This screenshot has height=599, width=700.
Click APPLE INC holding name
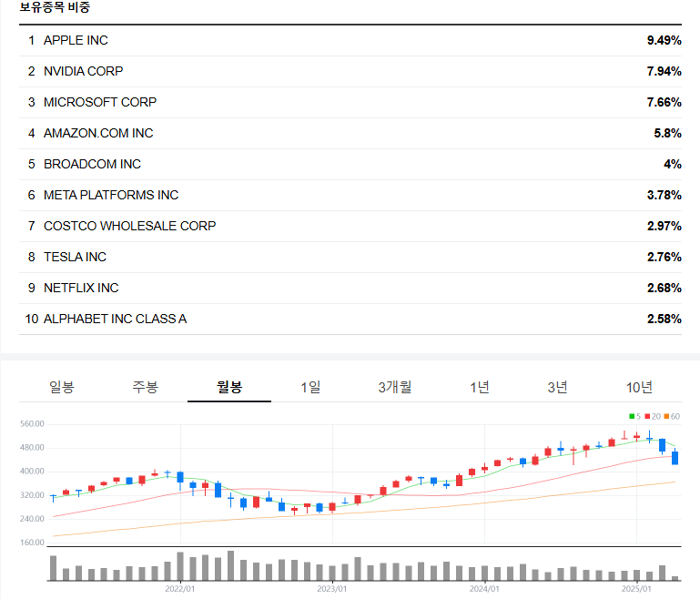tap(76, 40)
